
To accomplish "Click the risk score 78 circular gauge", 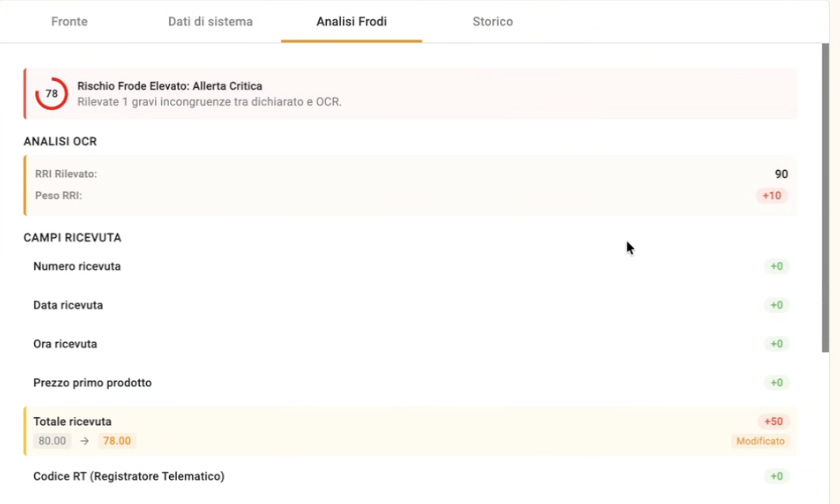I will coord(51,94).
